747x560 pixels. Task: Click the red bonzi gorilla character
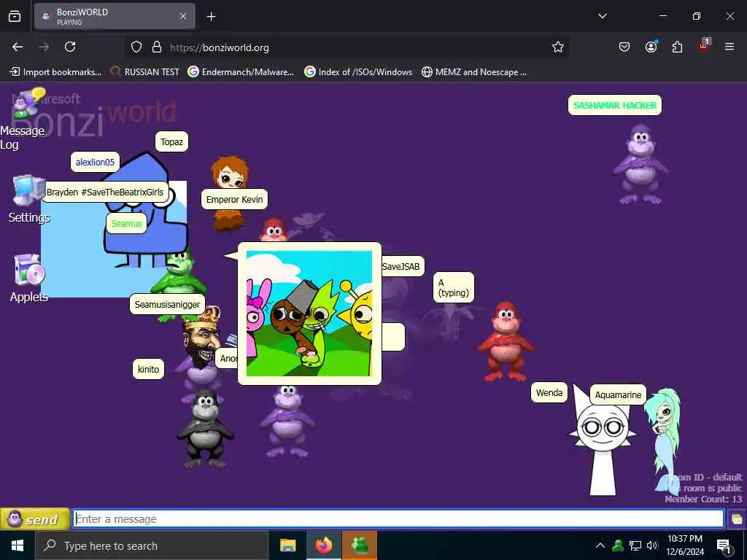click(x=505, y=341)
